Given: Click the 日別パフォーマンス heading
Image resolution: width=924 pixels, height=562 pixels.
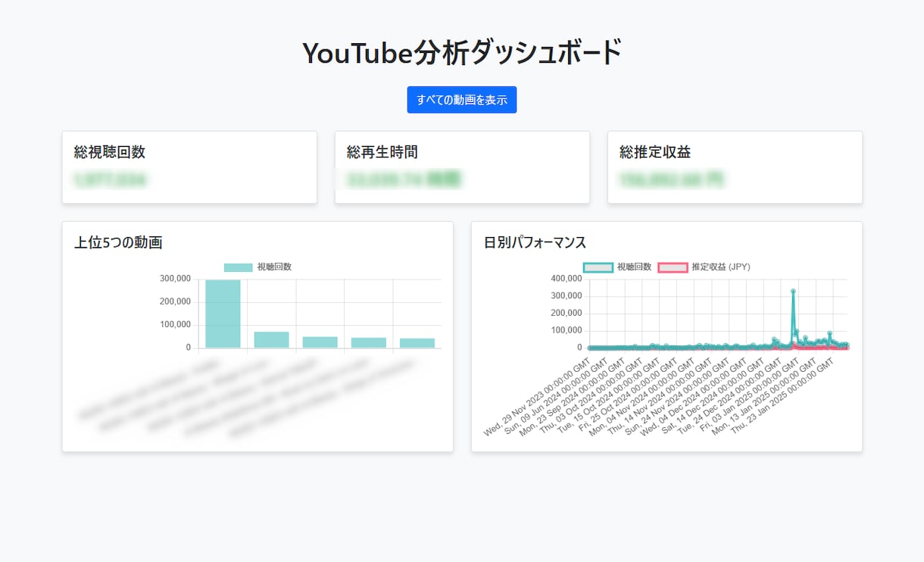Looking at the screenshot, I should click(x=535, y=242).
